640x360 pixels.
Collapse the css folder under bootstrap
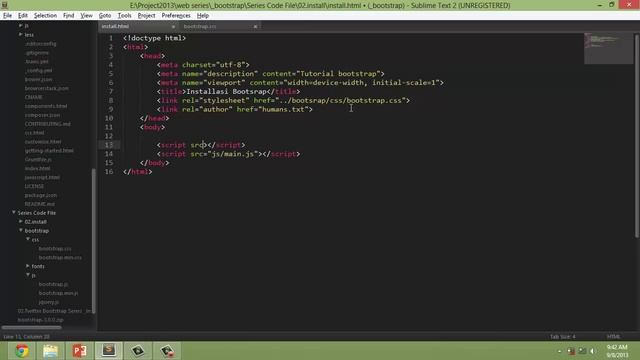point(28,240)
